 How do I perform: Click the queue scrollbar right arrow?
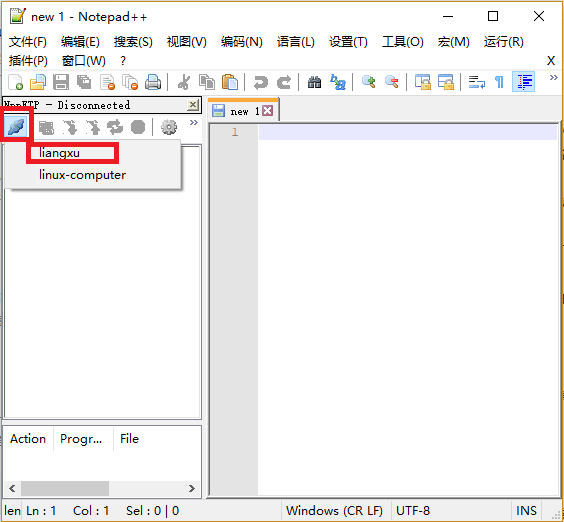point(192,489)
